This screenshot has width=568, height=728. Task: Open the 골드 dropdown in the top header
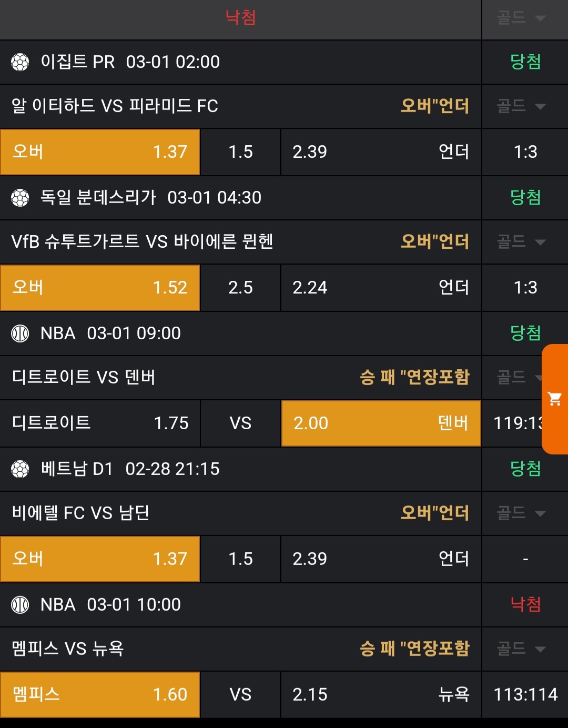pos(521,18)
